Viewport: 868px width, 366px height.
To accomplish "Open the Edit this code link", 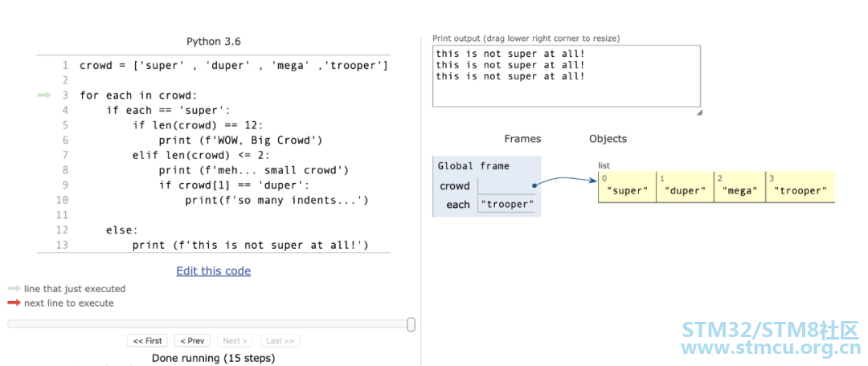I will [214, 271].
